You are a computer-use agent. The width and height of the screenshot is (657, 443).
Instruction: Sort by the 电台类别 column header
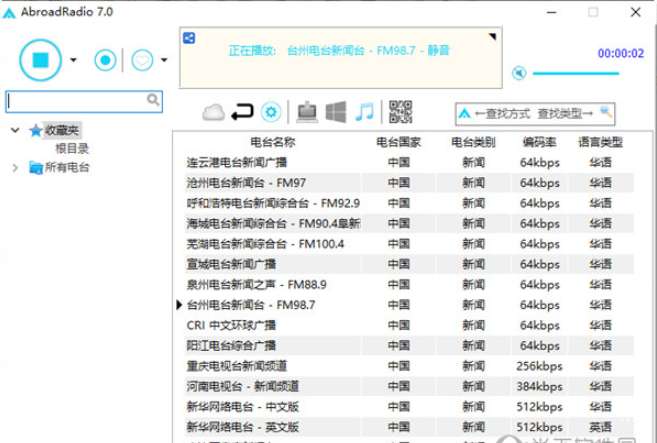pos(473,142)
